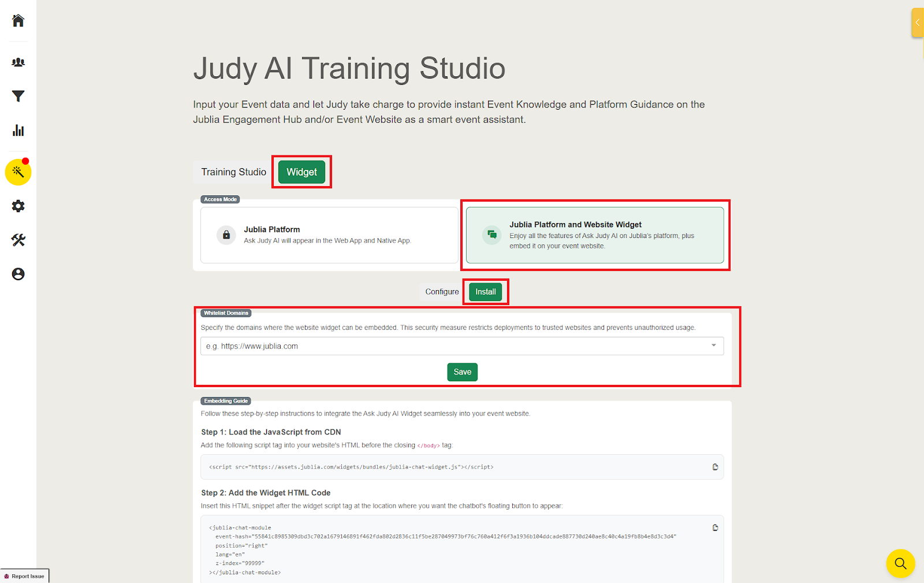924x583 pixels.
Task: Click the 'Step 1: Load the JavaScript from CDN' heading
Action: pyautogui.click(x=271, y=432)
